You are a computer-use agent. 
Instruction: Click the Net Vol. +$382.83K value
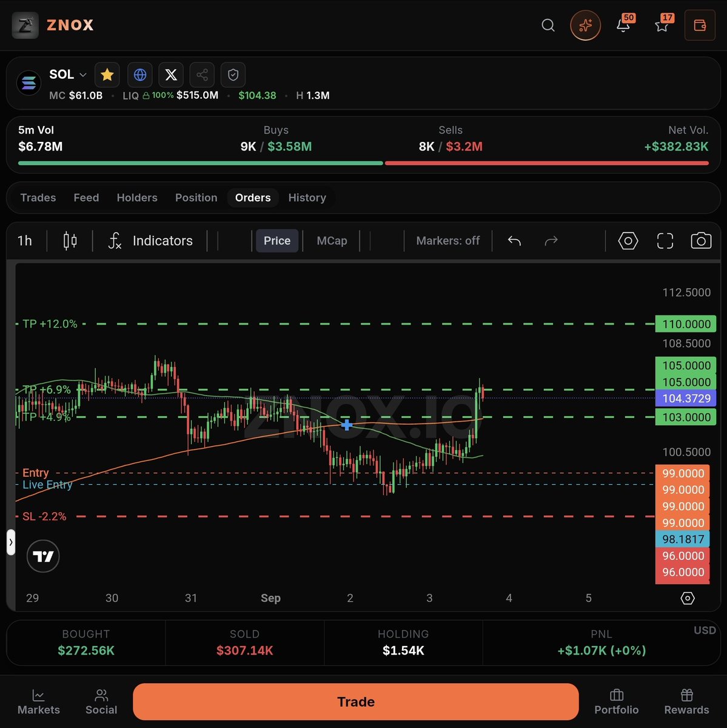[x=676, y=146]
